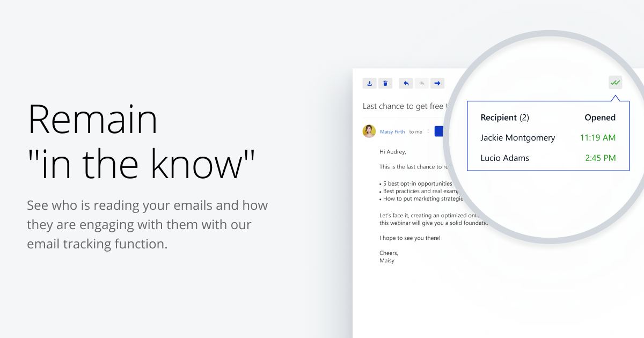Click the greyed-out reply-all icon
The width and height of the screenshot is (644, 338).
pos(422,83)
